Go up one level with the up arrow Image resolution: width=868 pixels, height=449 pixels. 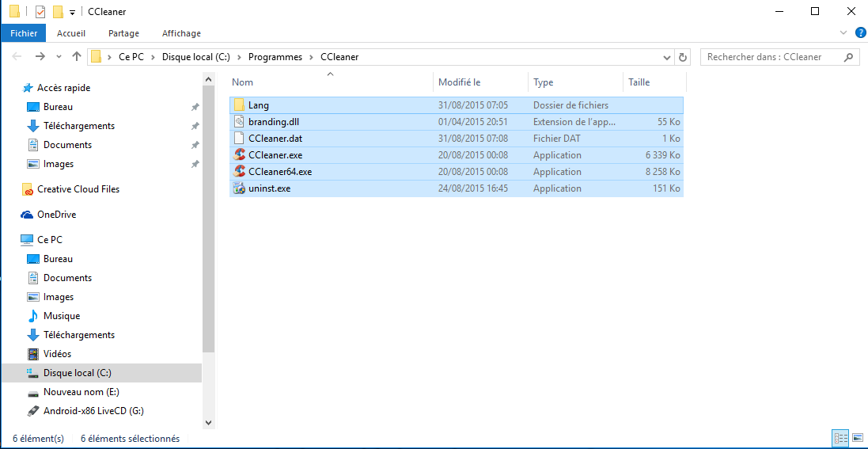click(77, 56)
